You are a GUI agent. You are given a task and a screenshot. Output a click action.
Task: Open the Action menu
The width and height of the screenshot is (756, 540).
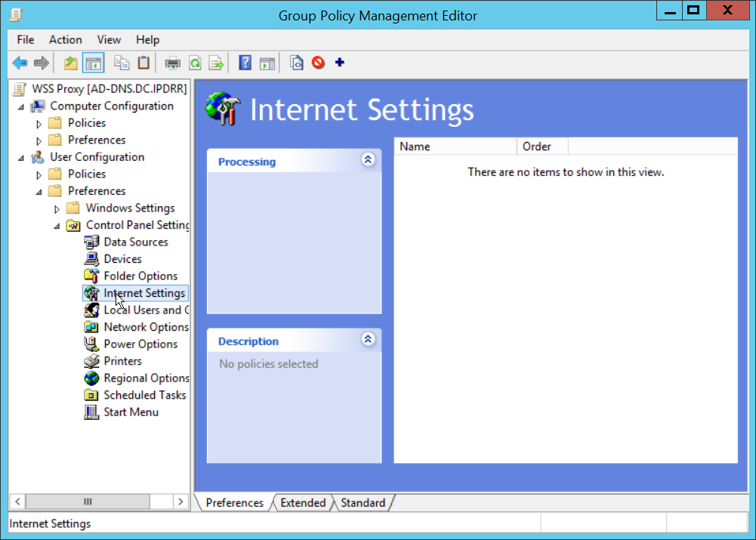pyautogui.click(x=65, y=39)
